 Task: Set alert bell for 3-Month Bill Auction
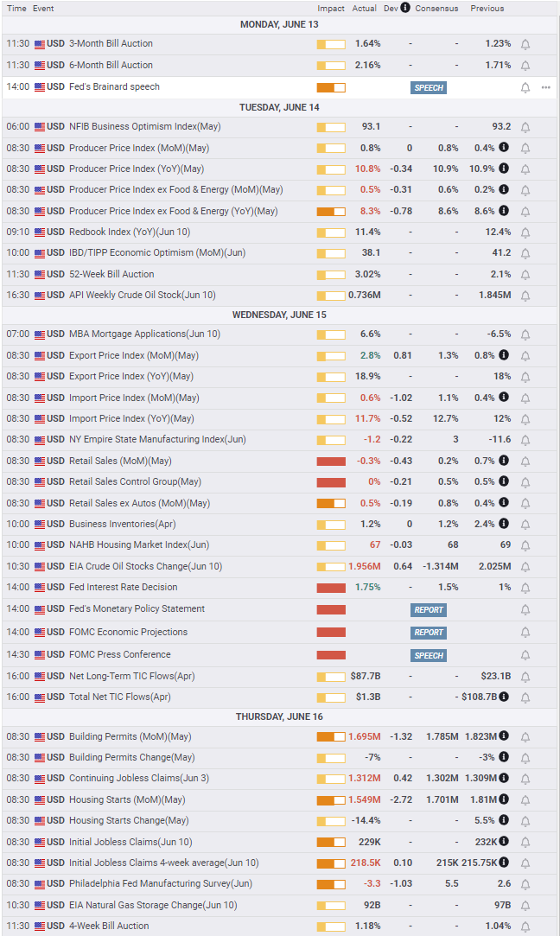525,44
